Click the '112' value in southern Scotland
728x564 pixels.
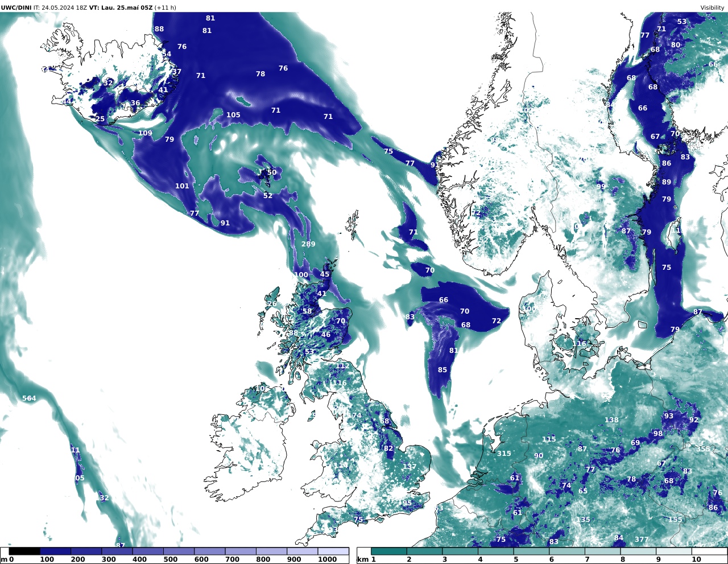click(342, 366)
